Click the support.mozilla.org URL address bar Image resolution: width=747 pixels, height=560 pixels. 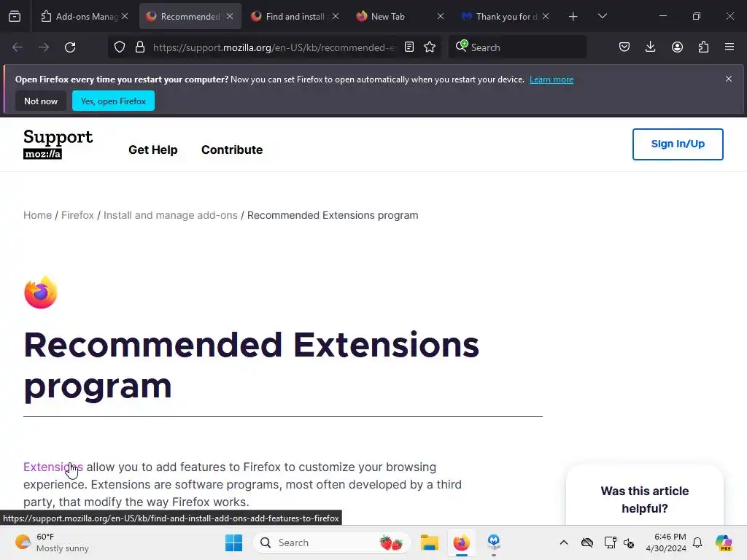(x=274, y=47)
